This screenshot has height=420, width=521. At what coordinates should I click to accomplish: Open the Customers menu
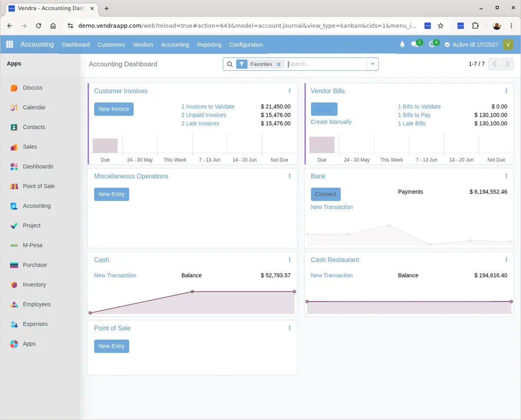pyautogui.click(x=111, y=45)
